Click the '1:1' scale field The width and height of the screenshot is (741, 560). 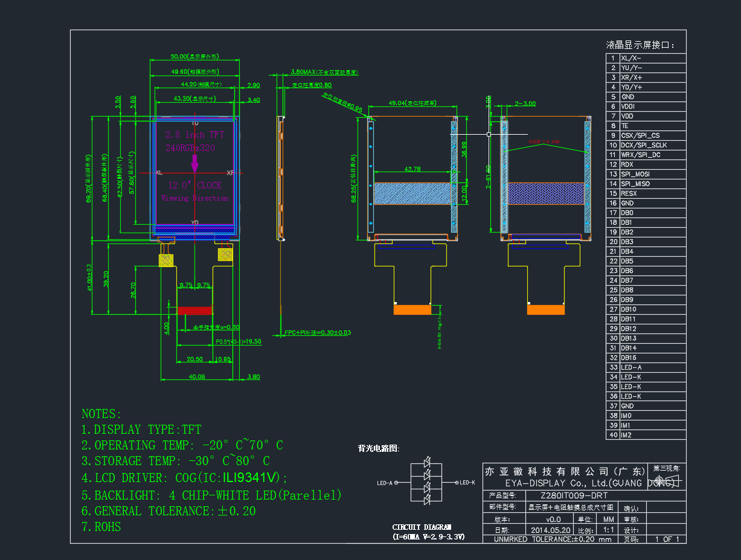coord(608,529)
